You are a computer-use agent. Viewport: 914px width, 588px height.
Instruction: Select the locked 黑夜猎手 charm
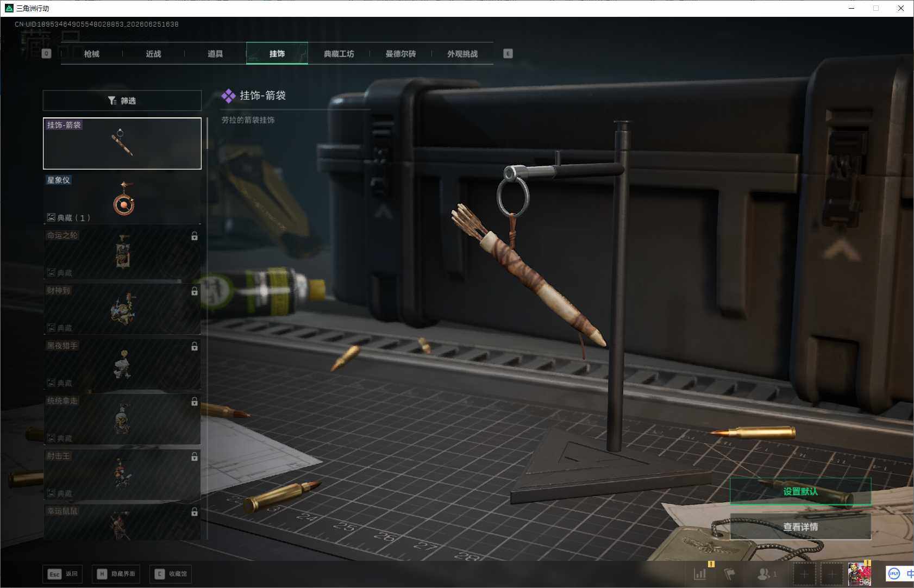(x=122, y=364)
